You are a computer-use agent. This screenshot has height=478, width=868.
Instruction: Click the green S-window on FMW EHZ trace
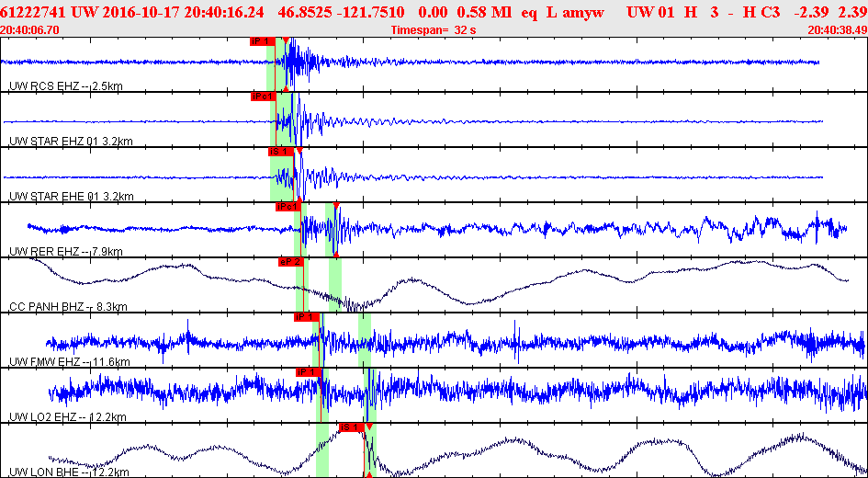tap(365, 340)
